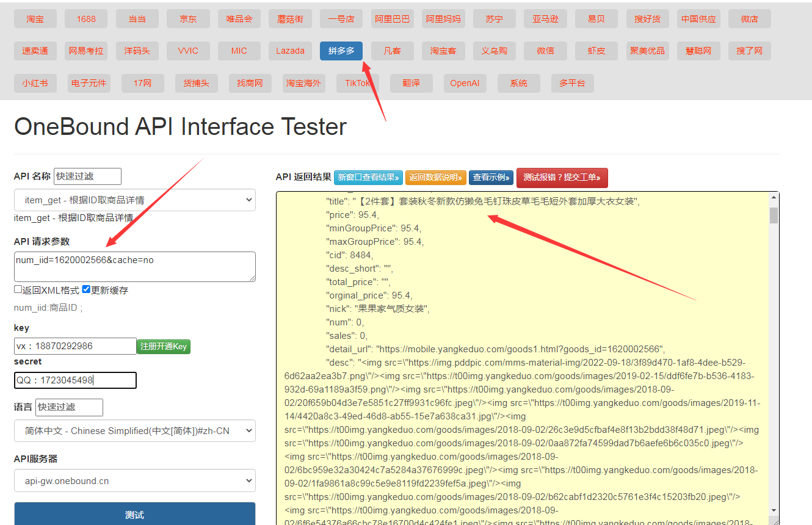Open the TikTok tab
The height and width of the screenshot is (525, 812).
357,83
